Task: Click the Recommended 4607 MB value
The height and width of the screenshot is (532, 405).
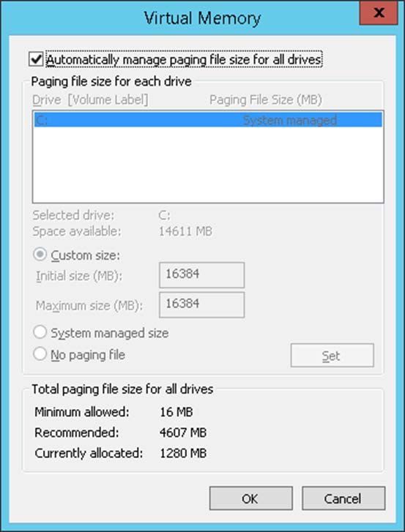Action: [183, 432]
